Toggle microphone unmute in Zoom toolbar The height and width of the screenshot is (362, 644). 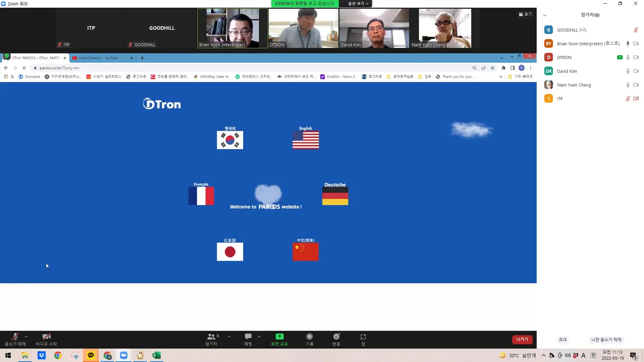15,339
